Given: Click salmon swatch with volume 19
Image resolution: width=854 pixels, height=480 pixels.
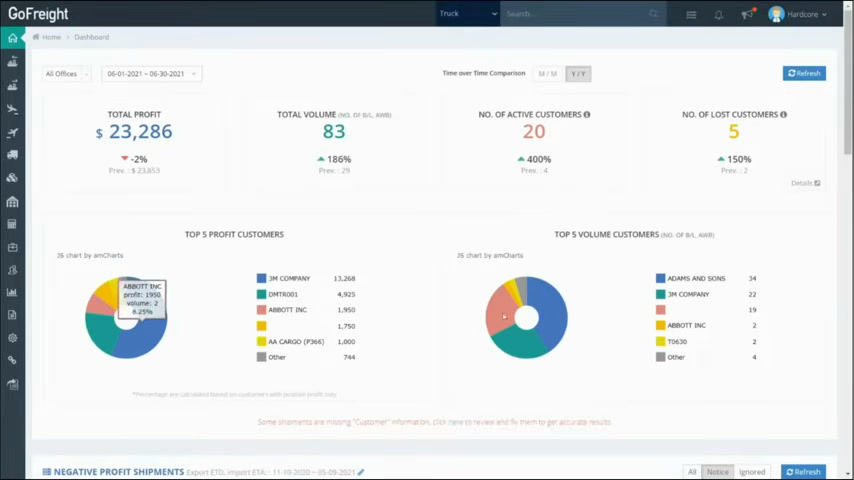Looking at the screenshot, I should tap(661, 310).
